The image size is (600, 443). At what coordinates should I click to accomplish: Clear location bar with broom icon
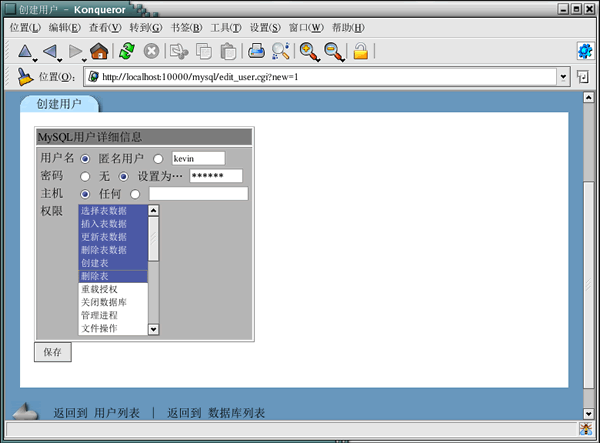pos(25,77)
